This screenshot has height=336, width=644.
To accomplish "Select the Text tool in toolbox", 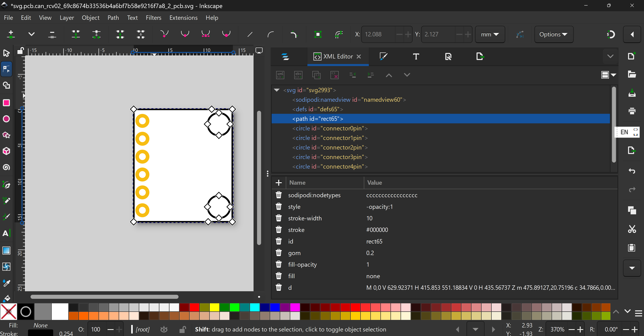I will pyautogui.click(x=6, y=233).
